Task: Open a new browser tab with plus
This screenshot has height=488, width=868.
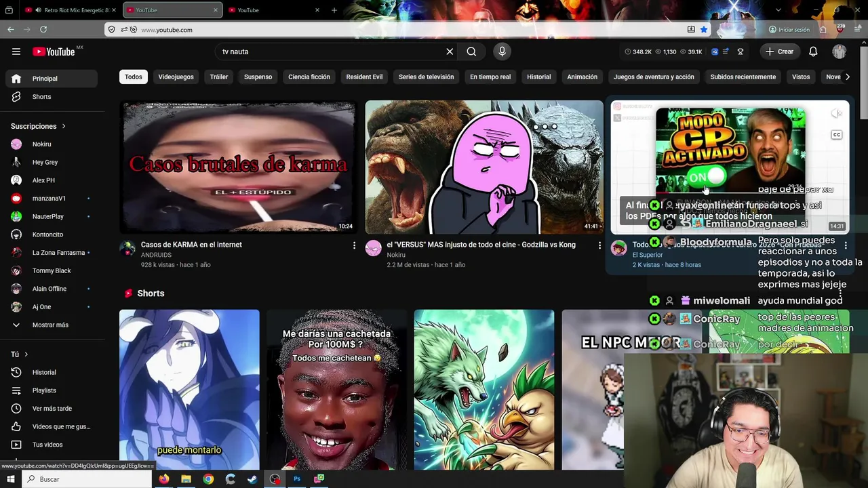Action: pyautogui.click(x=334, y=10)
